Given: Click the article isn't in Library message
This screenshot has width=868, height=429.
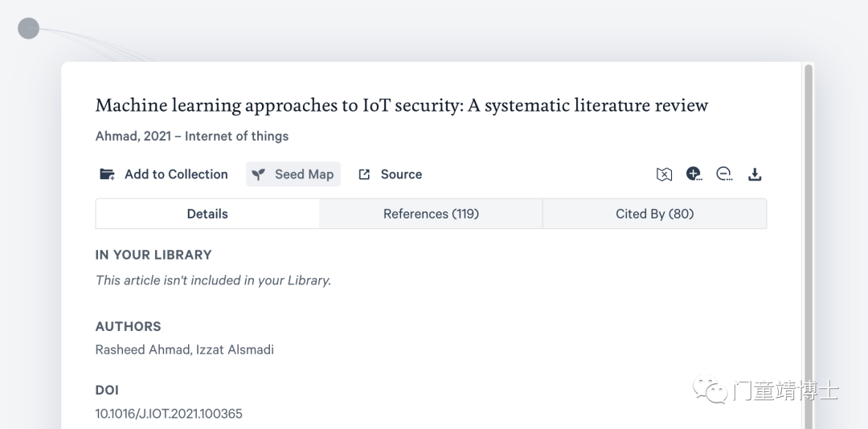Looking at the screenshot, I should pyautogui.click(x=213, y=280).
